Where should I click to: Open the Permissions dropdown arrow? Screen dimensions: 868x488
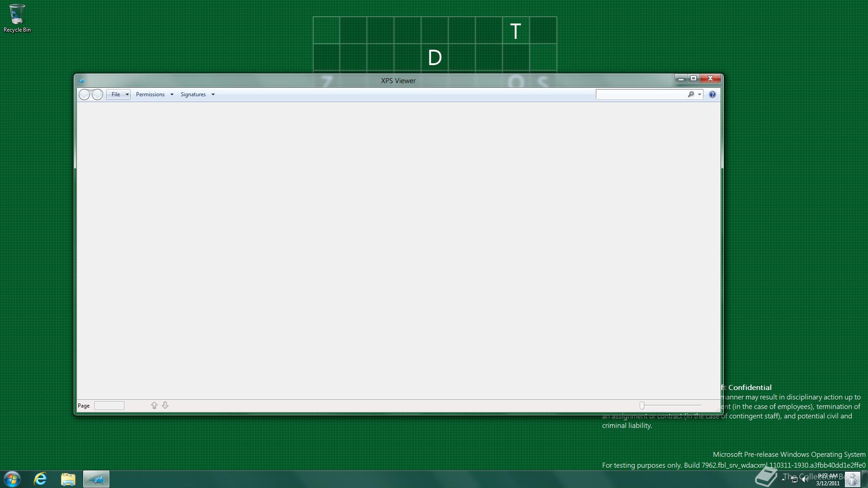172,94
